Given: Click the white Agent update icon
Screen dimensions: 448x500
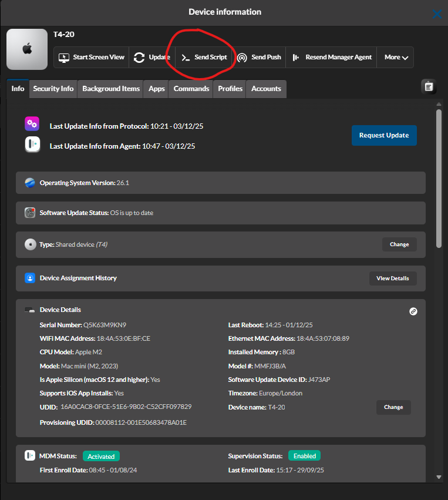Looking at the screenshot, I should point(32,144).
